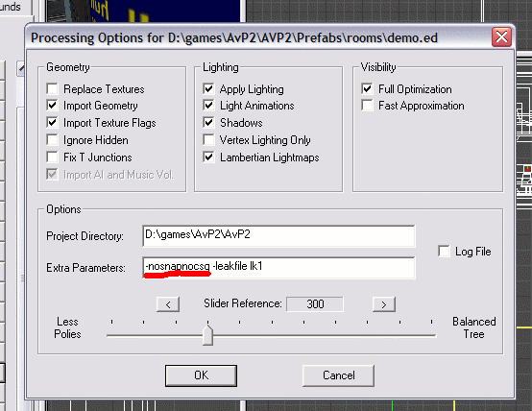Enable Fast Approximation checkbox
Viewport: 532px width, 411px height.
pos(367,106)
